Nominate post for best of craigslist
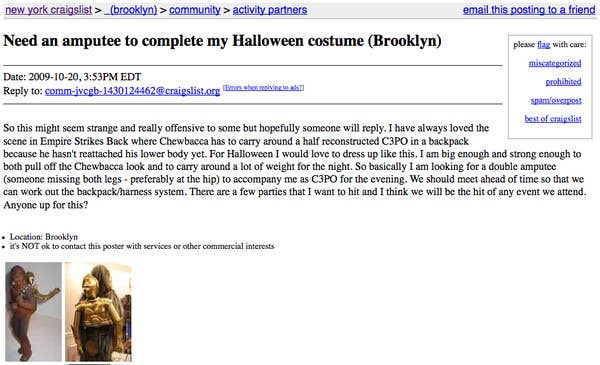Image resolution: width=600 pixels, height=365 pixels. [x=553, y=119]
